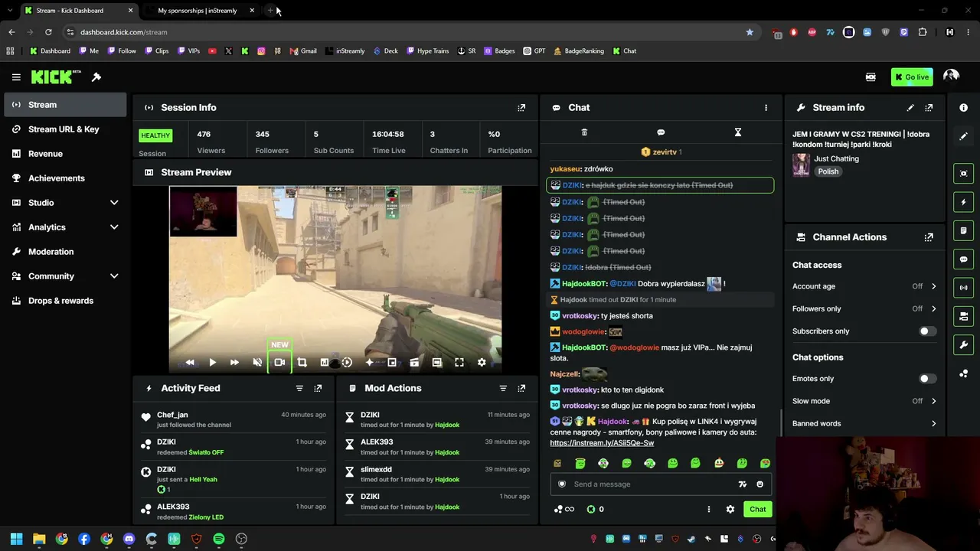Open emote picker in message box
This screenshot has width=980, height=551.
(759, 484)
